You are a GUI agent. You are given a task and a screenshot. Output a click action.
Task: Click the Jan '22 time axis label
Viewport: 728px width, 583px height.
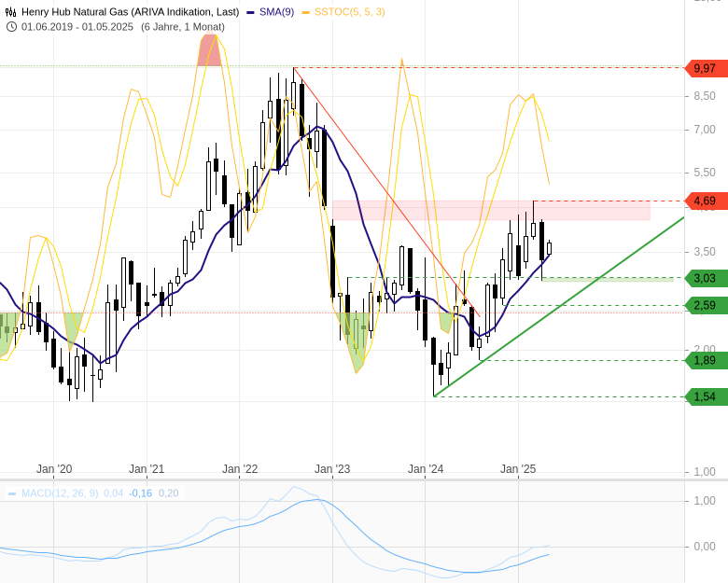tap(240, 469)
